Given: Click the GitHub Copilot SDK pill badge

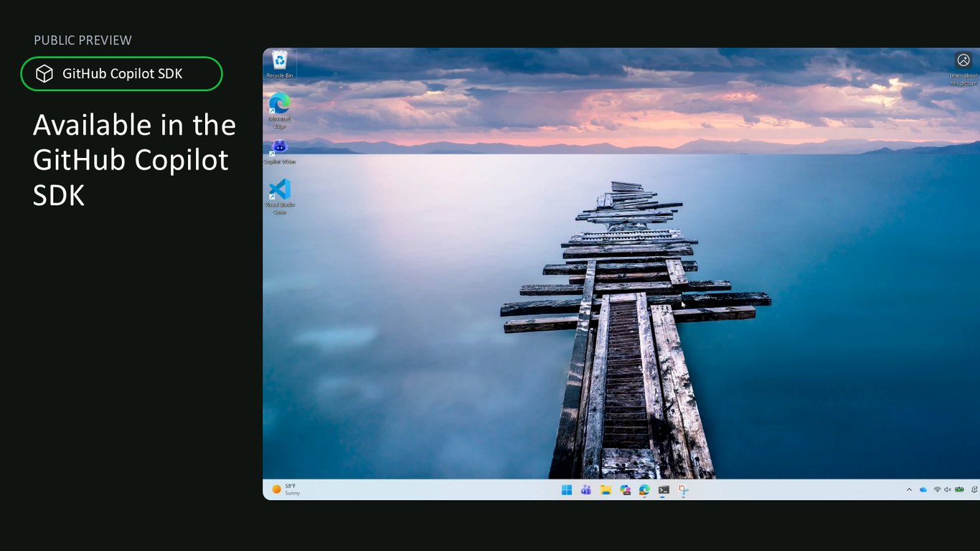Looking at the screenshot, I should point(121,74).
